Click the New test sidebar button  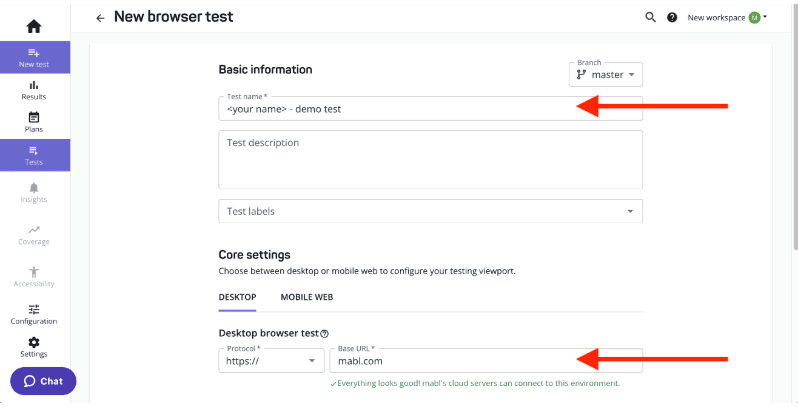(34, 57)
